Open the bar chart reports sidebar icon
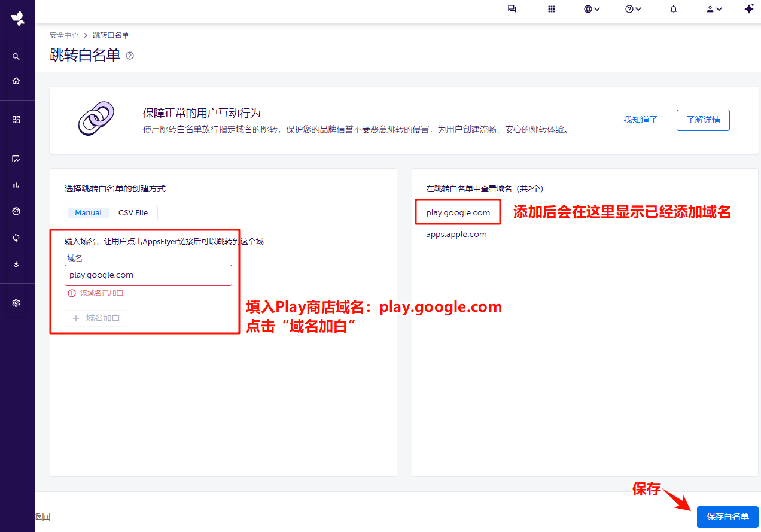 tap(16, 185)
